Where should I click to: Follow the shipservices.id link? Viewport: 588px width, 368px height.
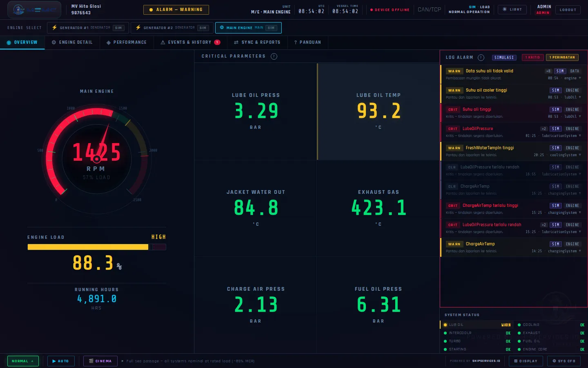pyautogui.click(x=486, y=361)
